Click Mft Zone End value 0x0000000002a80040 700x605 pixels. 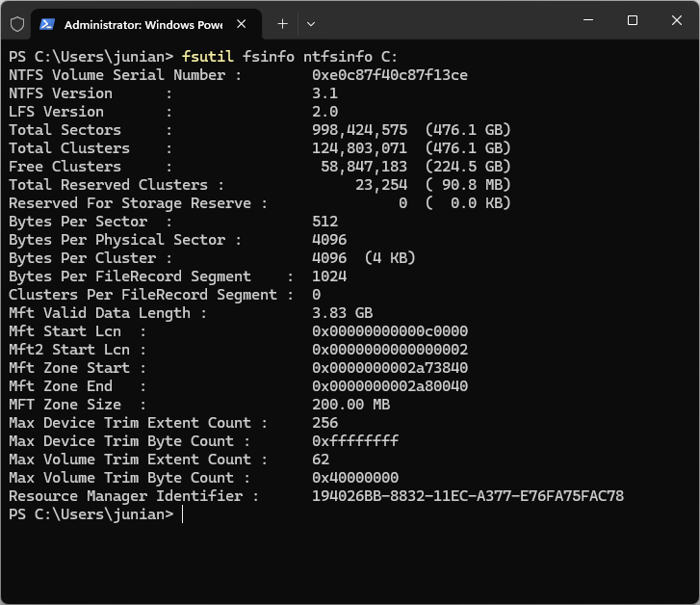(x=390, y=386)
